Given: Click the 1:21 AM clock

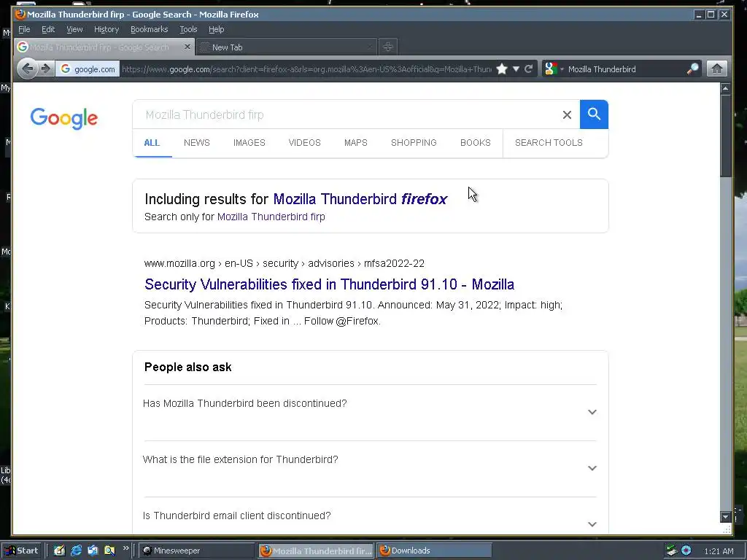Looking at the screenshot, I should 719,551.
